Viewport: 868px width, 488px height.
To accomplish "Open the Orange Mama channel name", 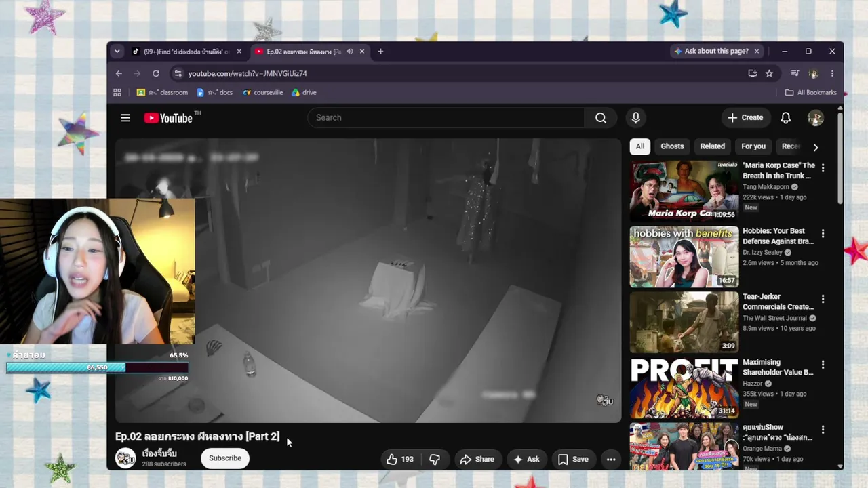I will click(762, 449).
